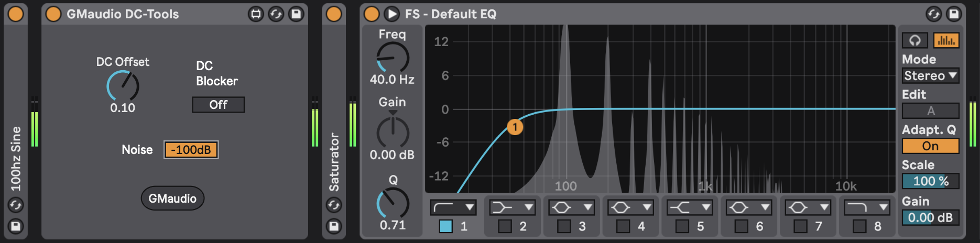The width and height of the screenshot is (980, 243).
Task: Click the GMaudio DC-Tools save preset icon
Action: 296,14
